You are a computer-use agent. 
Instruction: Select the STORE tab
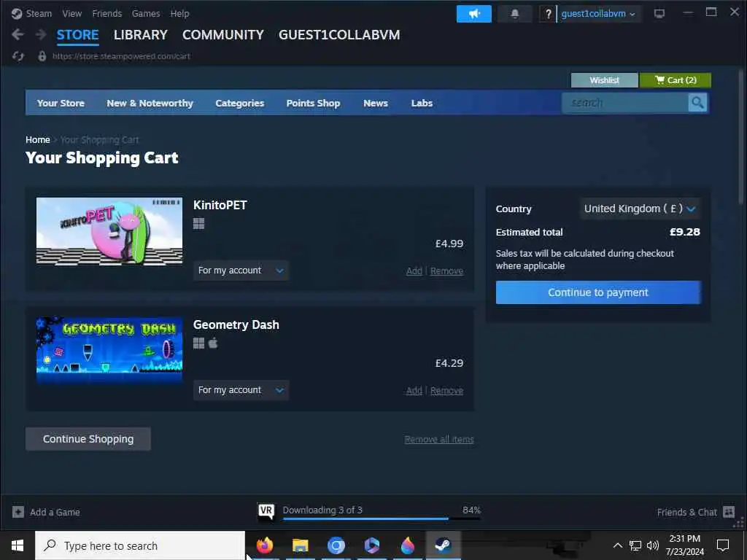(77, 35)
